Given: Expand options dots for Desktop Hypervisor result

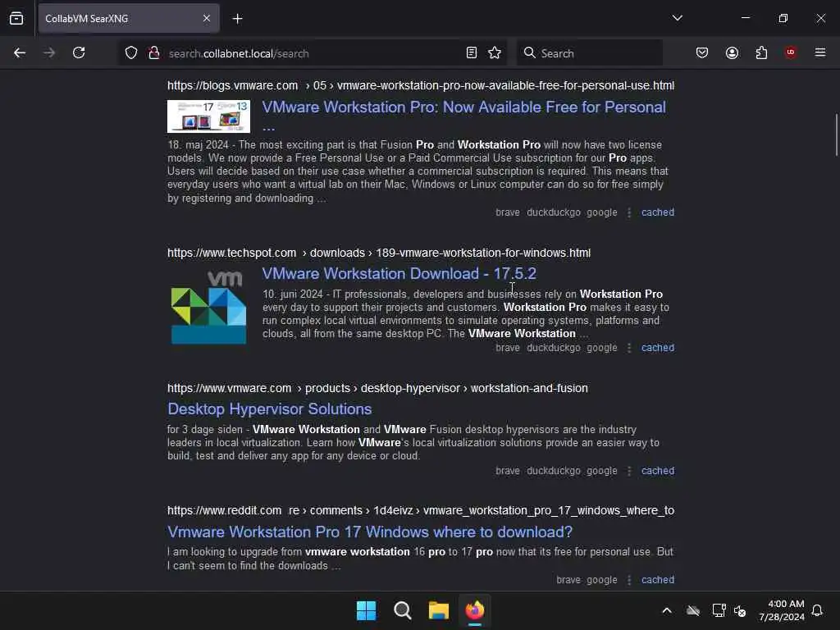Looking at the screenshot, I should click(629, 472).
